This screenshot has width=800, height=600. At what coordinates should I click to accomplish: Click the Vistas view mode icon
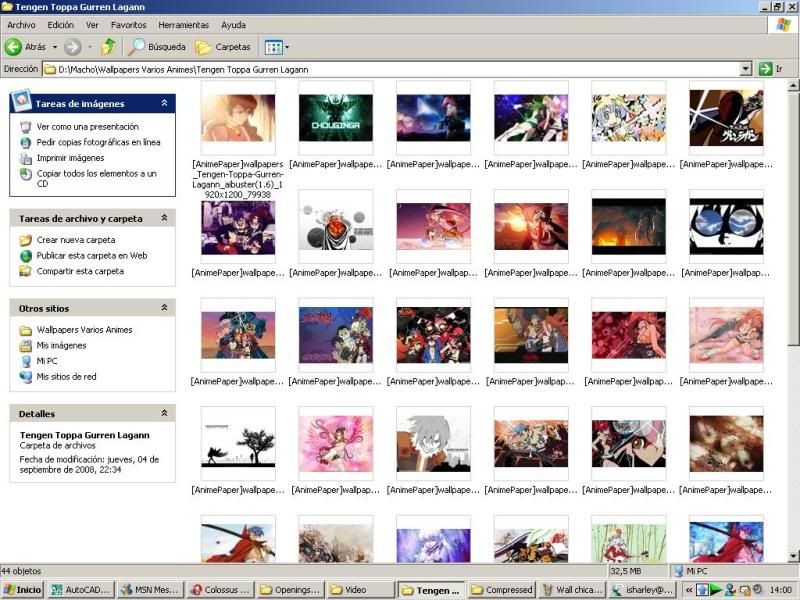(x=273, y=47)
